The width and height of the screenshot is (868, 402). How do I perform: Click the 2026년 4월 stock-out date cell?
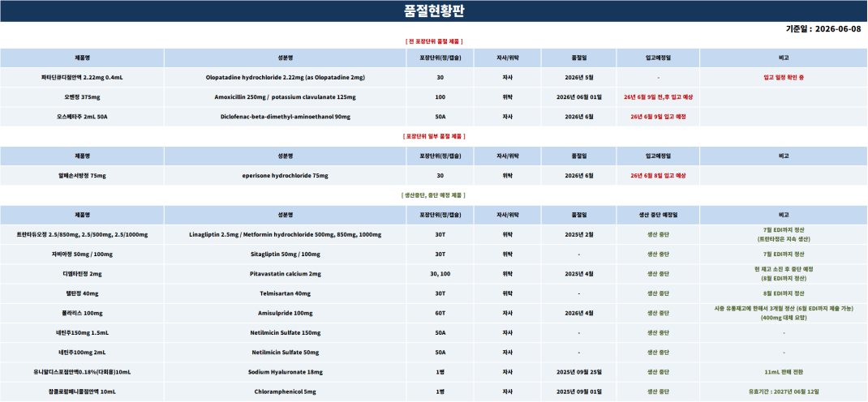pyautogui.click(x=579, y=314)
